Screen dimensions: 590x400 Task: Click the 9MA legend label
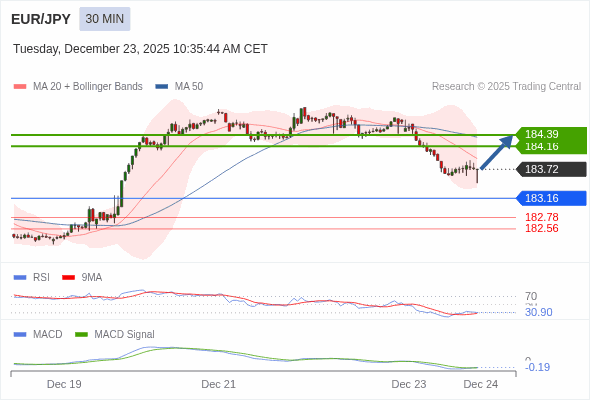pos(92,278)
